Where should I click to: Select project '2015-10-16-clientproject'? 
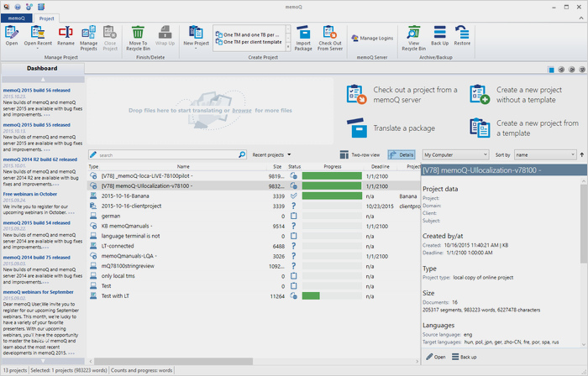254,206
